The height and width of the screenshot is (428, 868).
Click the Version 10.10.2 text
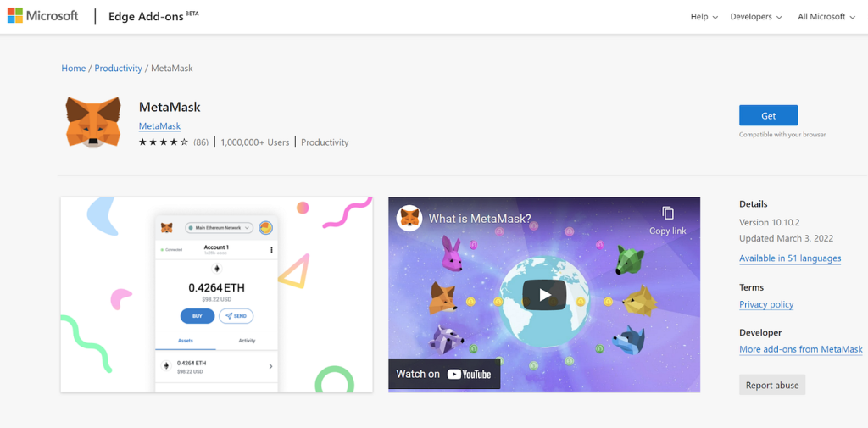tap(770, 223)
